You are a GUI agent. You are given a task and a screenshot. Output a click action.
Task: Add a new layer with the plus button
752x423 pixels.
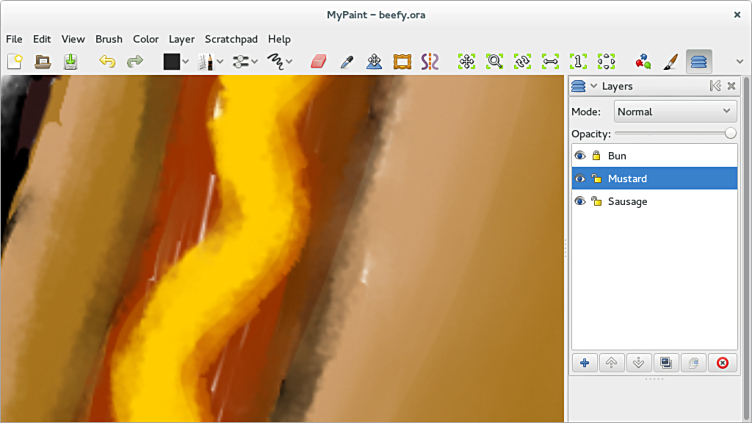point(584,363)
